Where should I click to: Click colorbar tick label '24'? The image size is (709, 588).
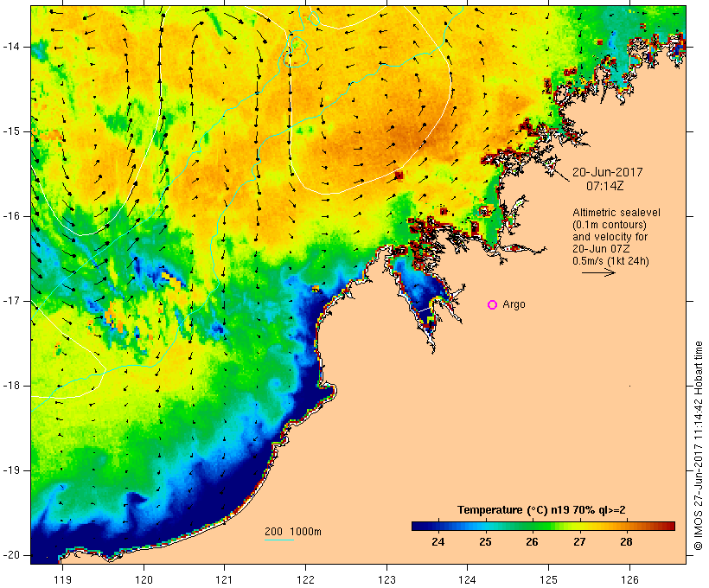(x=438, y=541)
